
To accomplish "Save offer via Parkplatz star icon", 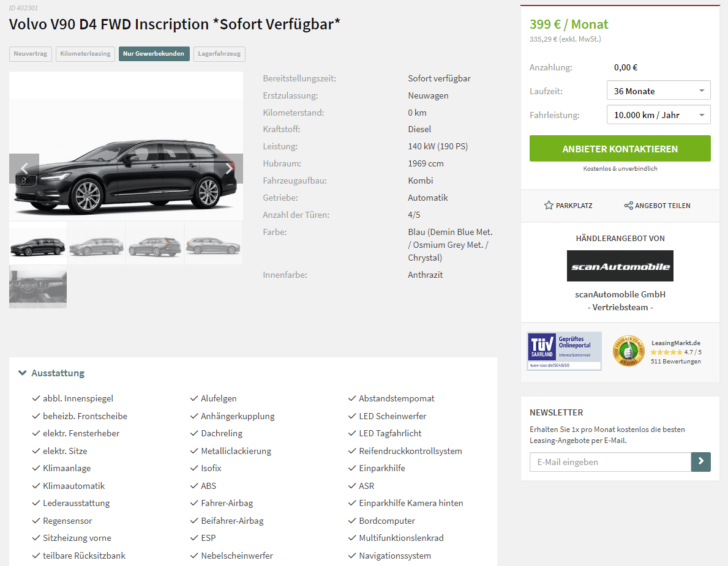I will point(549,206).
